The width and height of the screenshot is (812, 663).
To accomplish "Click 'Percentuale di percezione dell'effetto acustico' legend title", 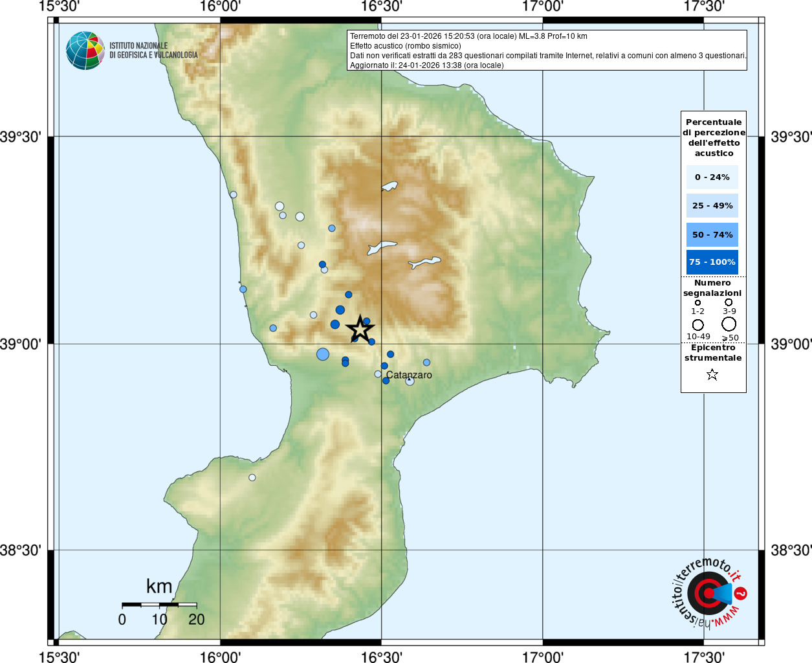I will 714,137.
